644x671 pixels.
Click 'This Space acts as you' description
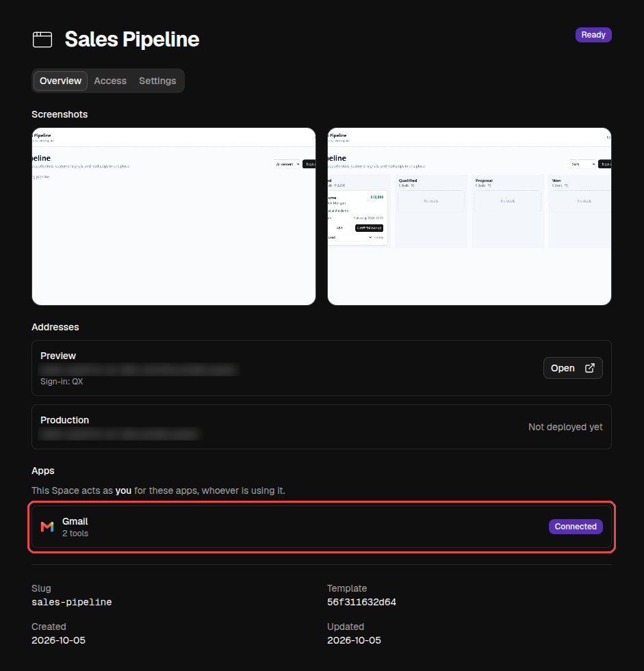tap(158, 491)
